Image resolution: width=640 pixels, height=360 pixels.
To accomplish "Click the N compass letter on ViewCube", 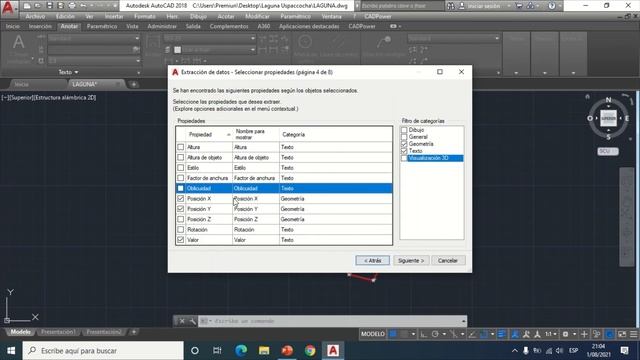I will (608, 100).
